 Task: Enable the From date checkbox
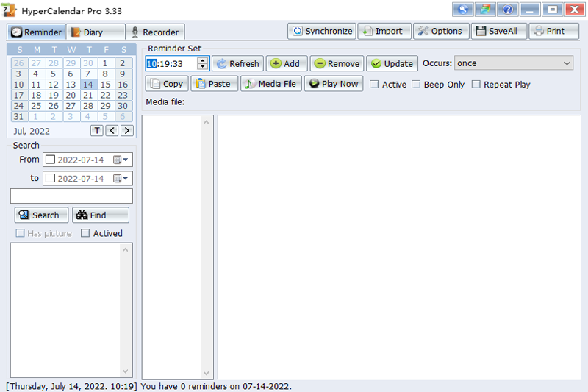pos(50,160)
